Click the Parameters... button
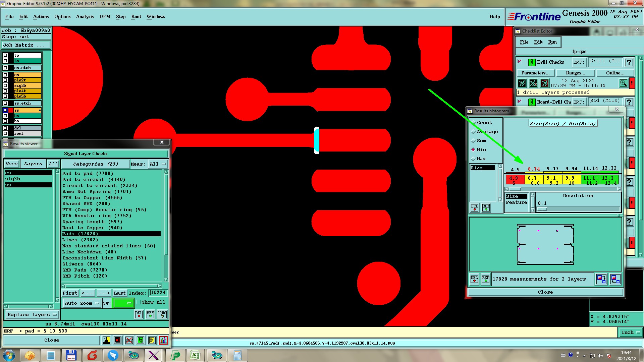644x362 pixels. click(536, 73)
